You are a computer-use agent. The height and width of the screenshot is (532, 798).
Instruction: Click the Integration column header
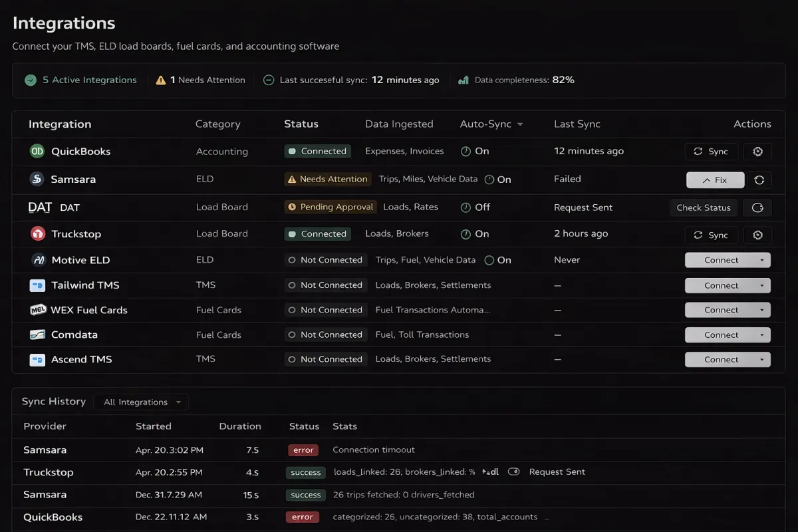pos(60,124)
